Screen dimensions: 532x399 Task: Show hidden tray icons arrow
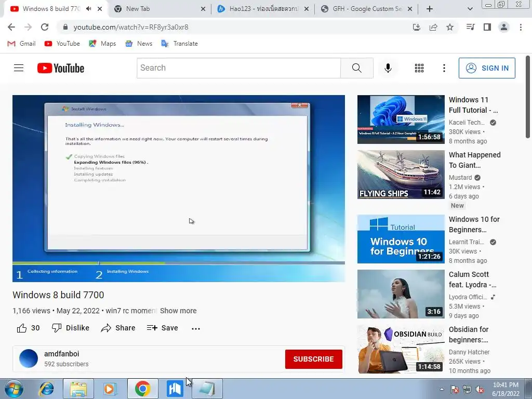click(442, 389)
